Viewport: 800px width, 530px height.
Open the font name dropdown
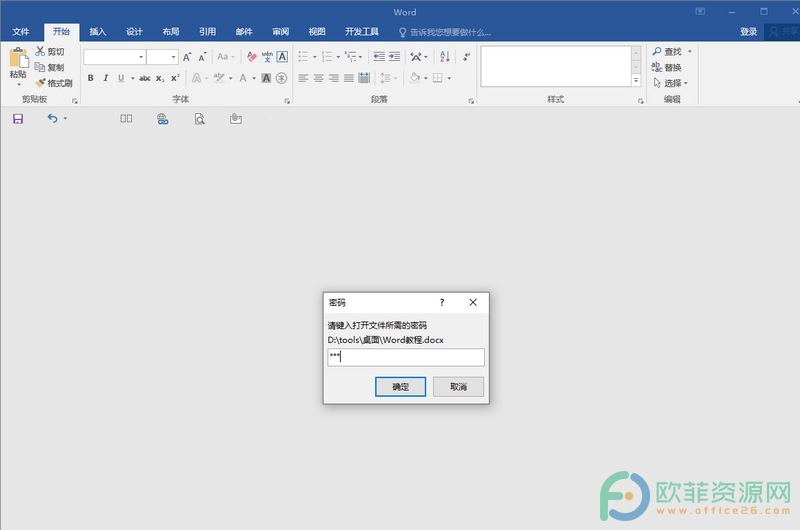click(141, 57)
